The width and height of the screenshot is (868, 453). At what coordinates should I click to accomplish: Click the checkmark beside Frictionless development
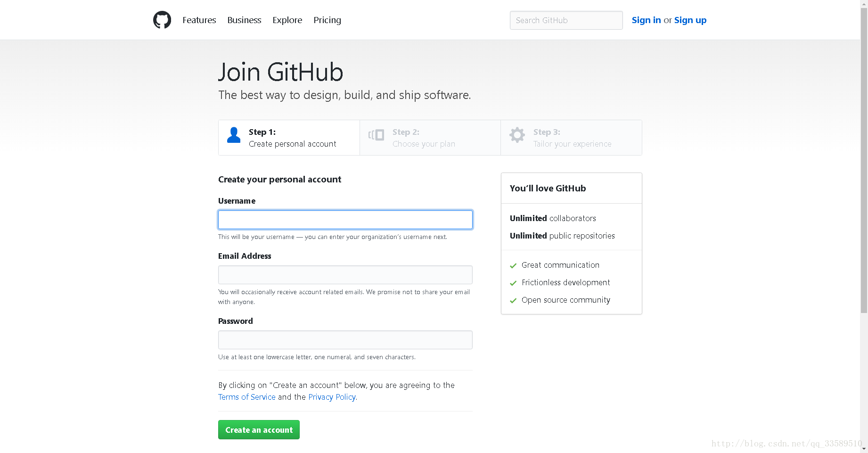[513, 283]
